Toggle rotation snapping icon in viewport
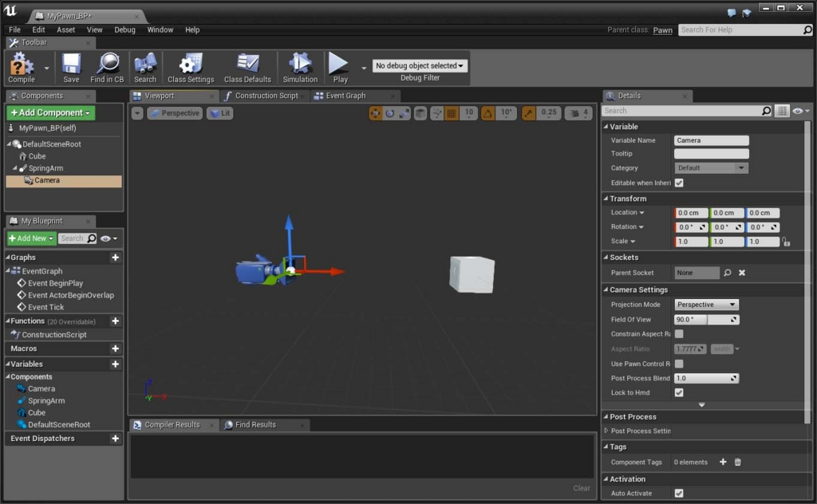Image resolution: width=817 pixels, height=504 pixels. click(x=487, y=113)
